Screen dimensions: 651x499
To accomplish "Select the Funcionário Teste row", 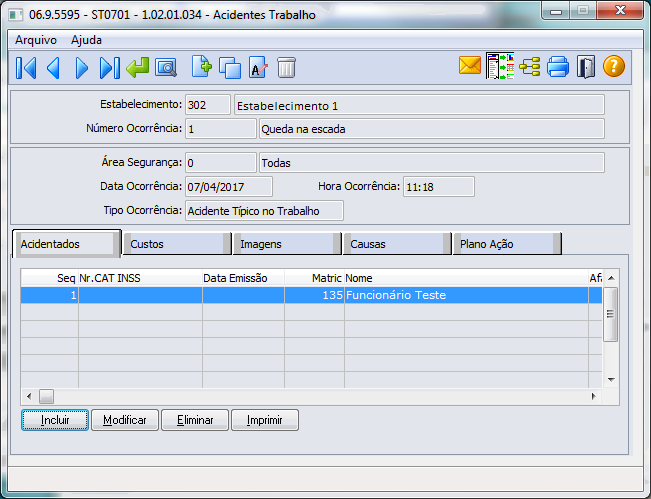I will click(x=311, y=295).
